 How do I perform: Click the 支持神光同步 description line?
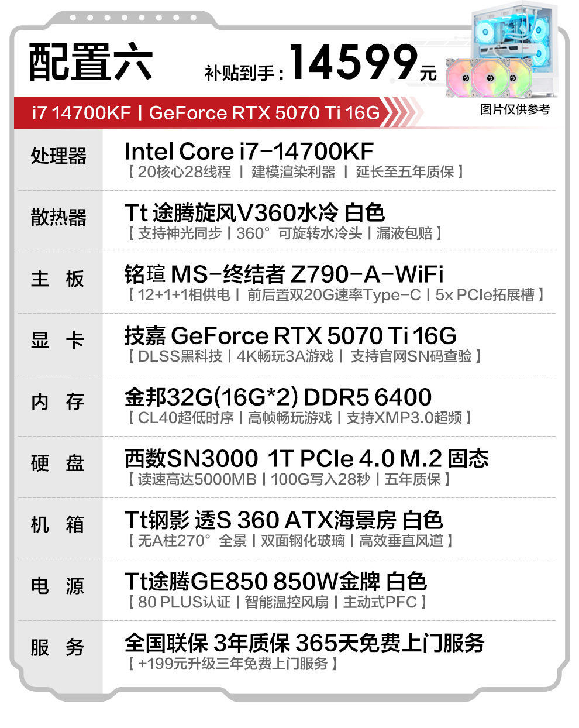tap(284, 233)
